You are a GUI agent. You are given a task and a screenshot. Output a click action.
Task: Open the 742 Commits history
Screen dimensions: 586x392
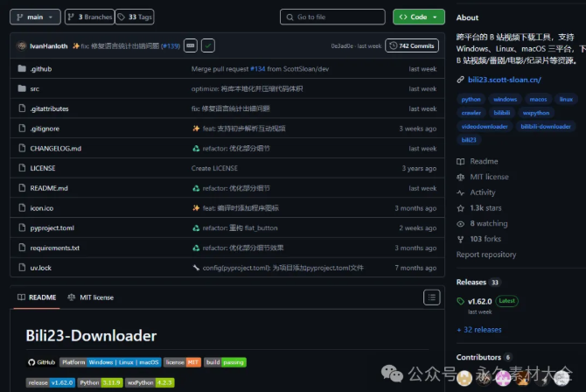pyautogui.click(x=412, y=45)
